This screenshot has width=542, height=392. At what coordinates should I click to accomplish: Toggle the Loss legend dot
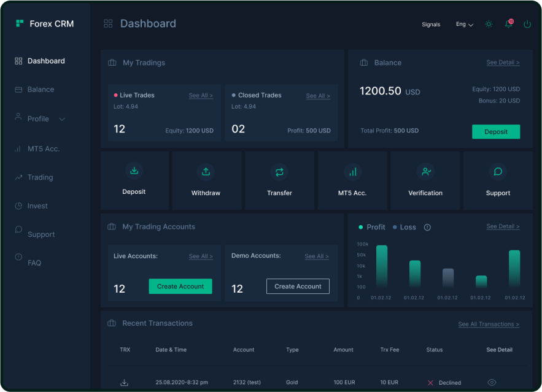click(395, 227)
